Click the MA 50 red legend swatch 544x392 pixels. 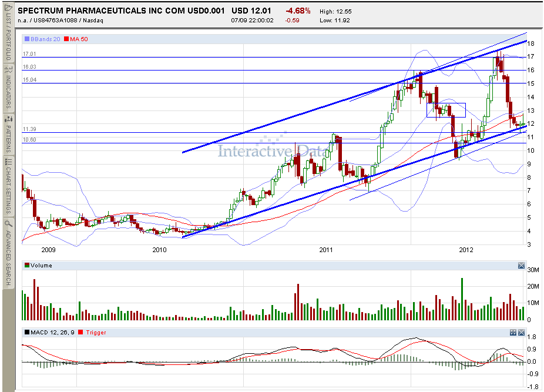(66, 39)
